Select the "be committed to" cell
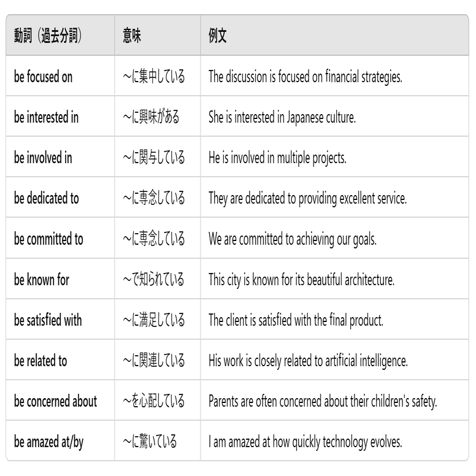 [x=48, y=239]
